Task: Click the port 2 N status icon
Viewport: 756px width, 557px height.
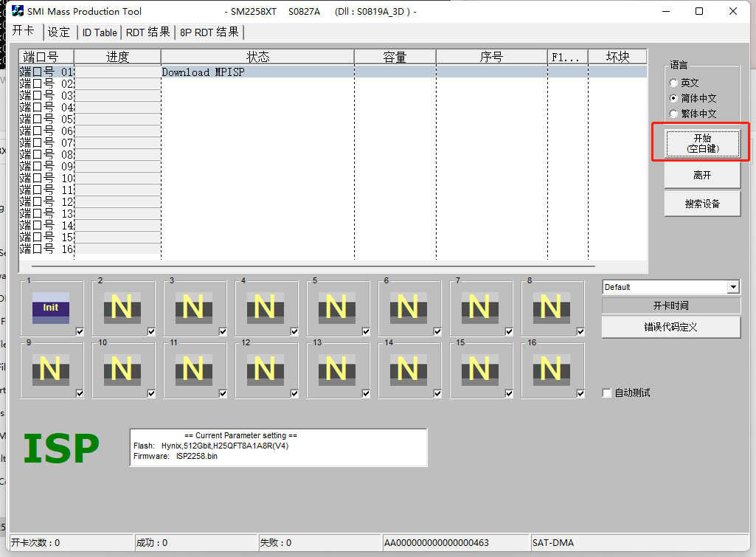Action: 122,308
